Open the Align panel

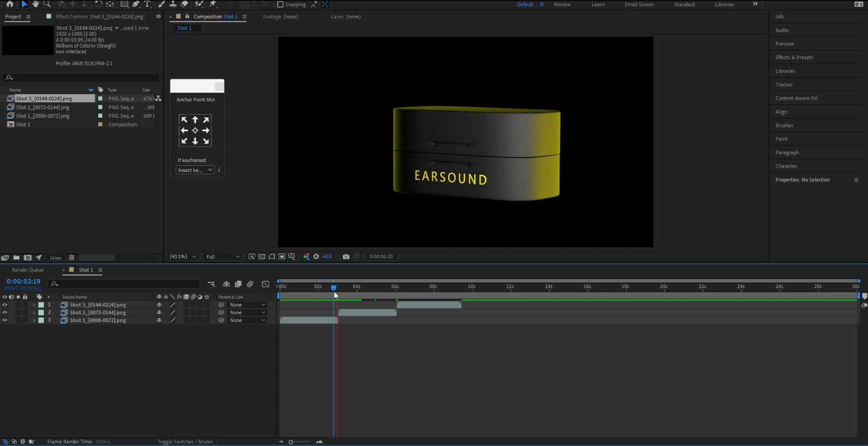click(x=781, y=112)
